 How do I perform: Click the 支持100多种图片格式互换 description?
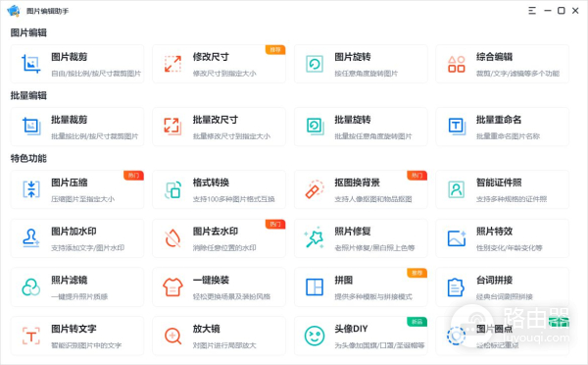tap(234, 199)
